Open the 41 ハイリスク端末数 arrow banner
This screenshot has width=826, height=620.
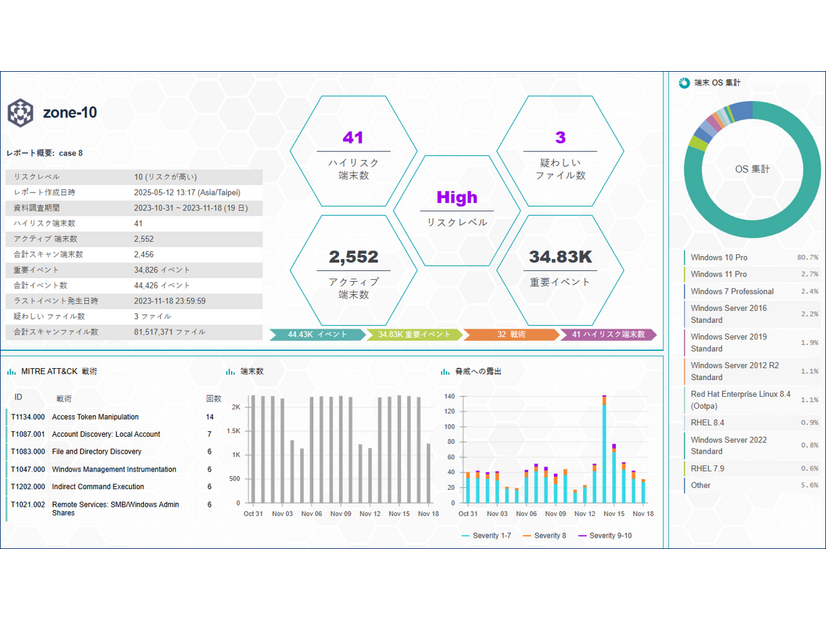tap(607, 334)
